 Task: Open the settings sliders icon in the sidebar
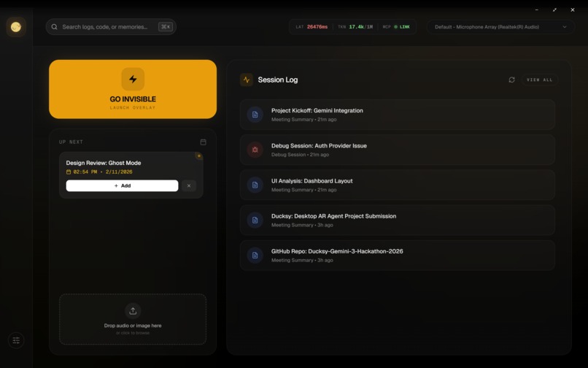click(x=16, y=340)
